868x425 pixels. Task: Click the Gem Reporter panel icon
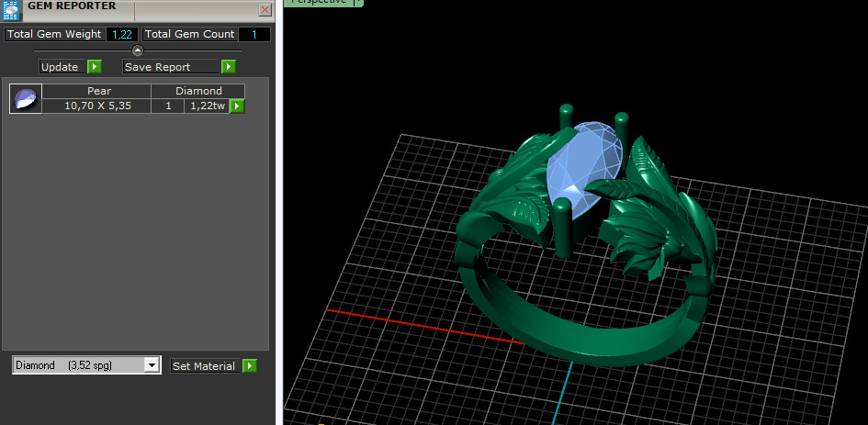[x=10, y=9]
